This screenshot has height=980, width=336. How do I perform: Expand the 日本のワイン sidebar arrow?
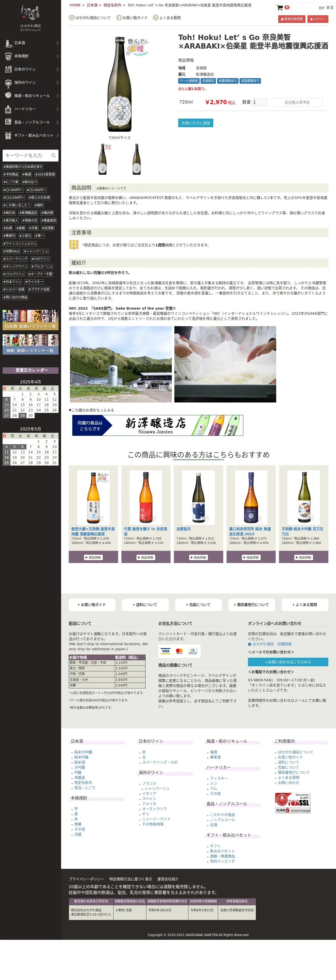click(58, 69)
